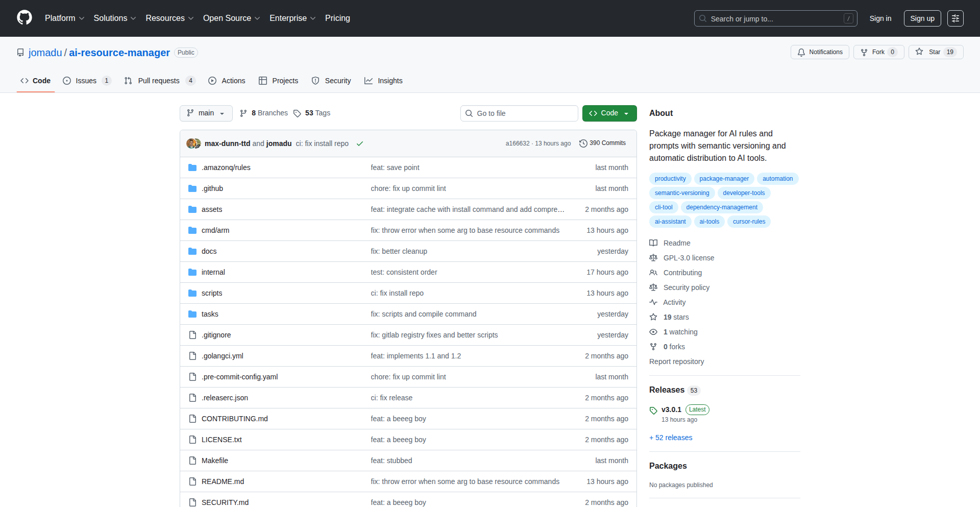Open the Resources menu chevron
980x507 pixels.
[191, 18]
